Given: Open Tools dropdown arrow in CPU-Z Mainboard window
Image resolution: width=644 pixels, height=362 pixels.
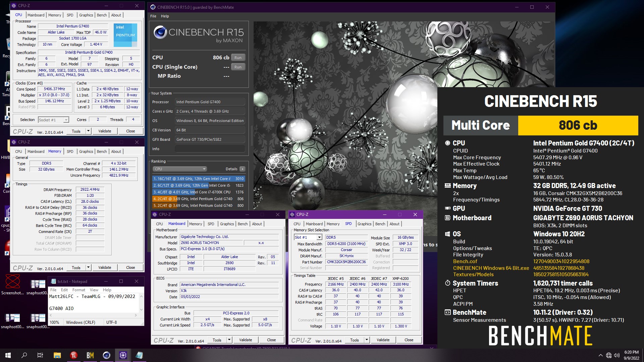Looking at the screenshot, I should coord(229,340).
